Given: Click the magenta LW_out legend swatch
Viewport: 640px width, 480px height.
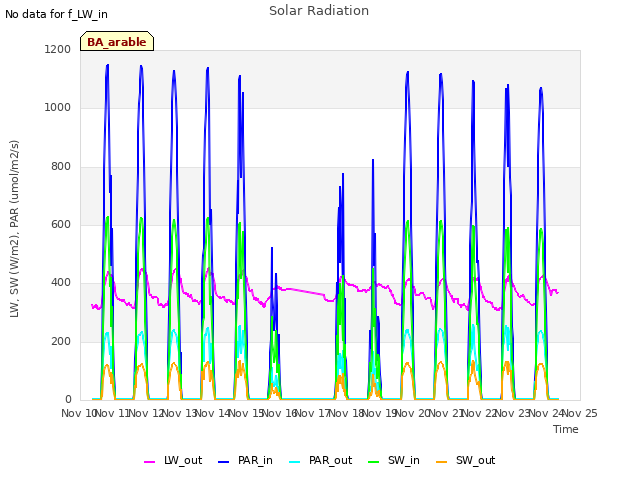Looking at the screenshot, I should 149,462.
